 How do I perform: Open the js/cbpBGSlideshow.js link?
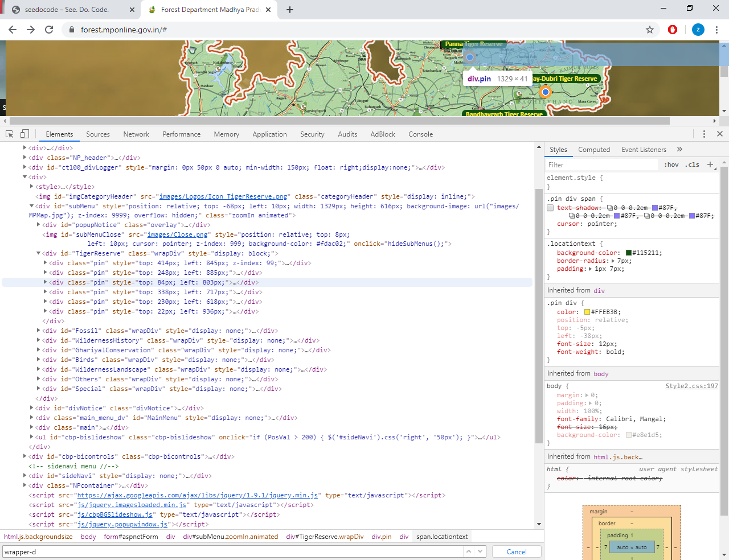[x=115, y=514]
